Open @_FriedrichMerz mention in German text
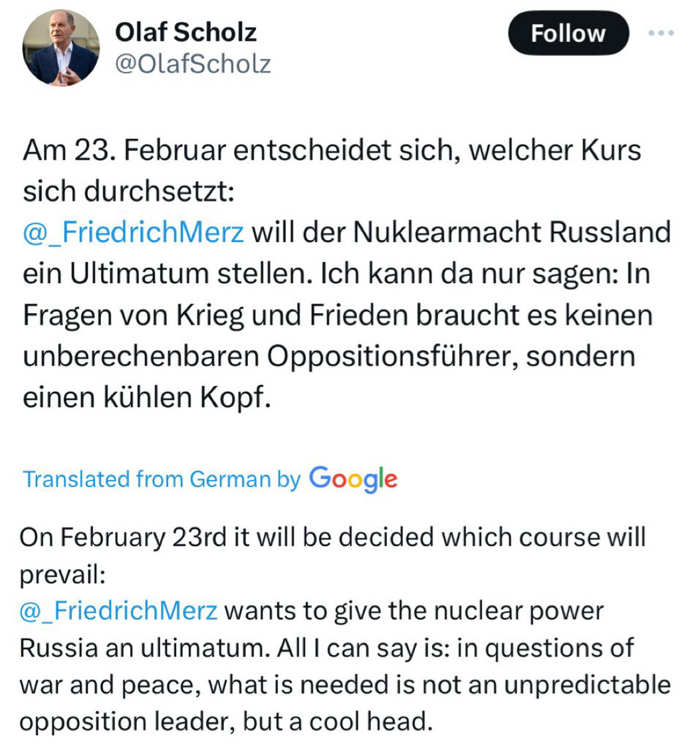This screenshot has height=749, width=700. (x=134, y=233)
